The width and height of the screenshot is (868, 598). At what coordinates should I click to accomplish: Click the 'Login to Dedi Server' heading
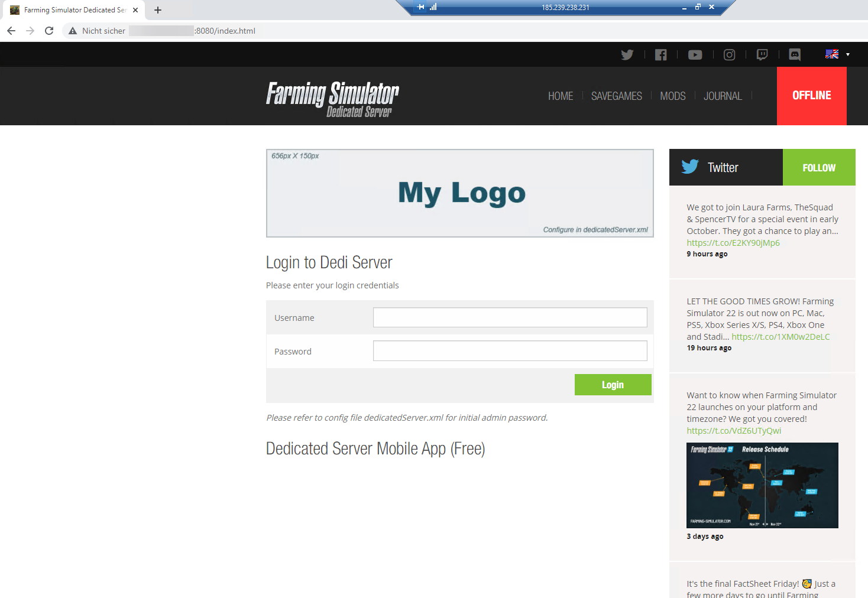click(329, 262)
